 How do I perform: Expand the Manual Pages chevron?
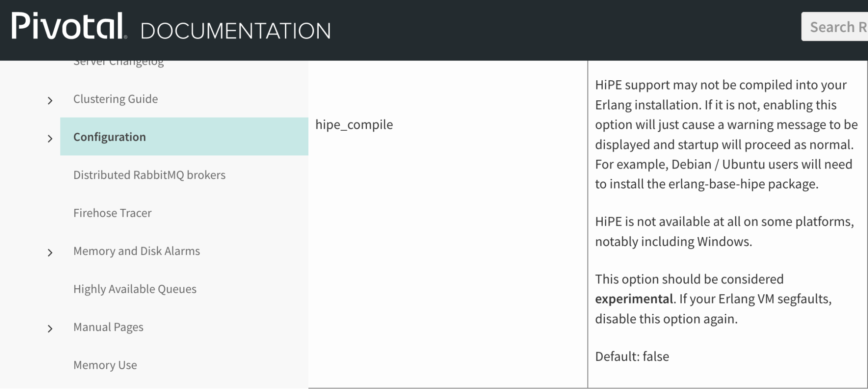point(50,329)
